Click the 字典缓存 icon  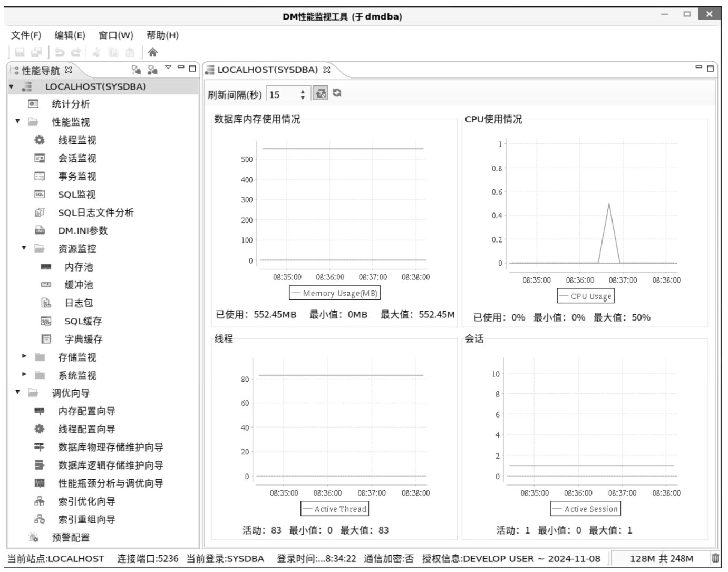[x=46, y=339]
